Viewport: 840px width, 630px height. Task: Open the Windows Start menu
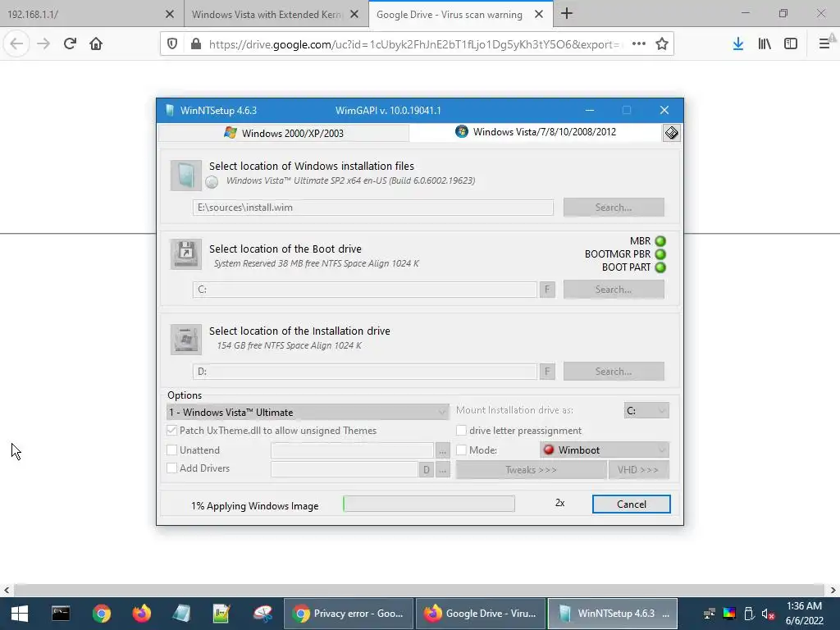click(20, 614)
